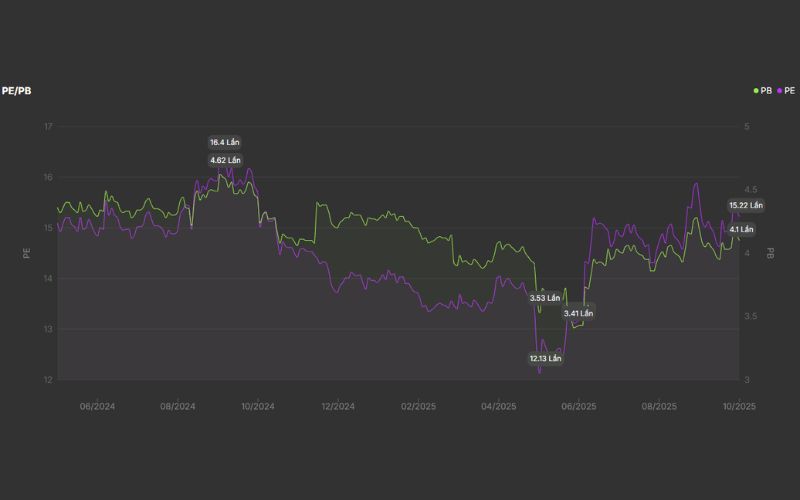Click the 3.53 Lần data label
800x500 pixels.
click(x=545, y=298)
